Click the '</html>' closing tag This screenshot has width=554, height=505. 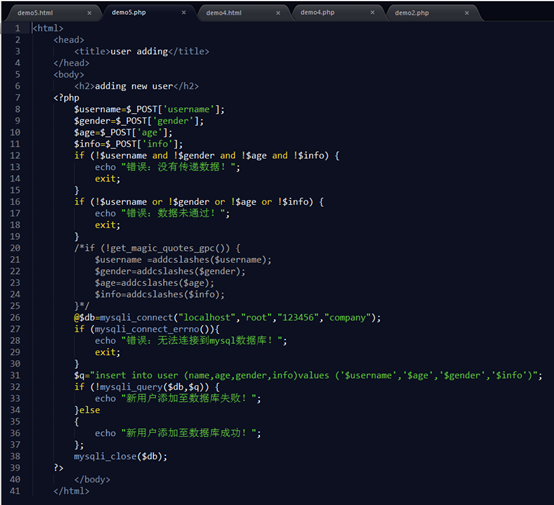pos(71,491)
